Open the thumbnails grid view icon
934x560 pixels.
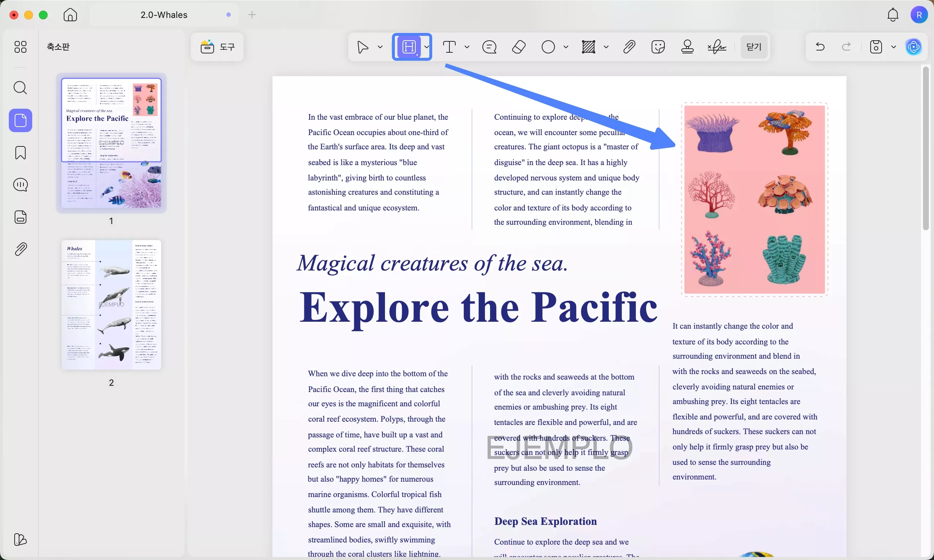(x=21, y=47)
